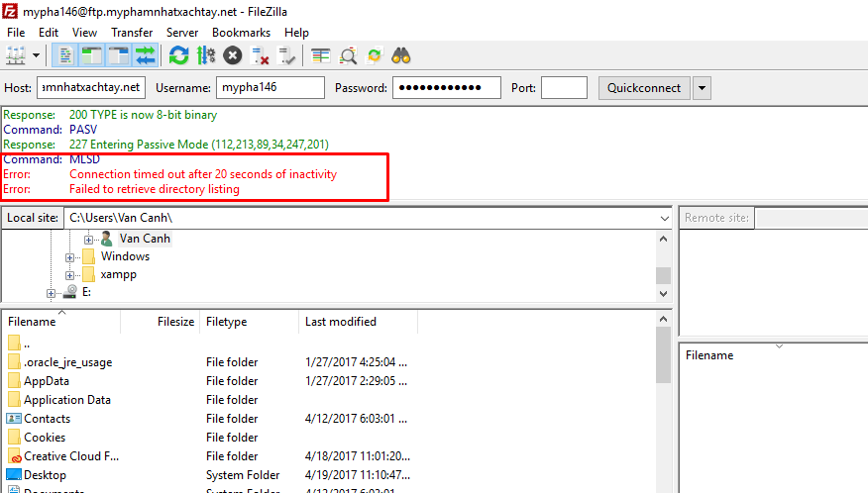Toggle the local directory tree display
Image resolution: width=868 pixels, height=493 pixels.
[92, 55]
